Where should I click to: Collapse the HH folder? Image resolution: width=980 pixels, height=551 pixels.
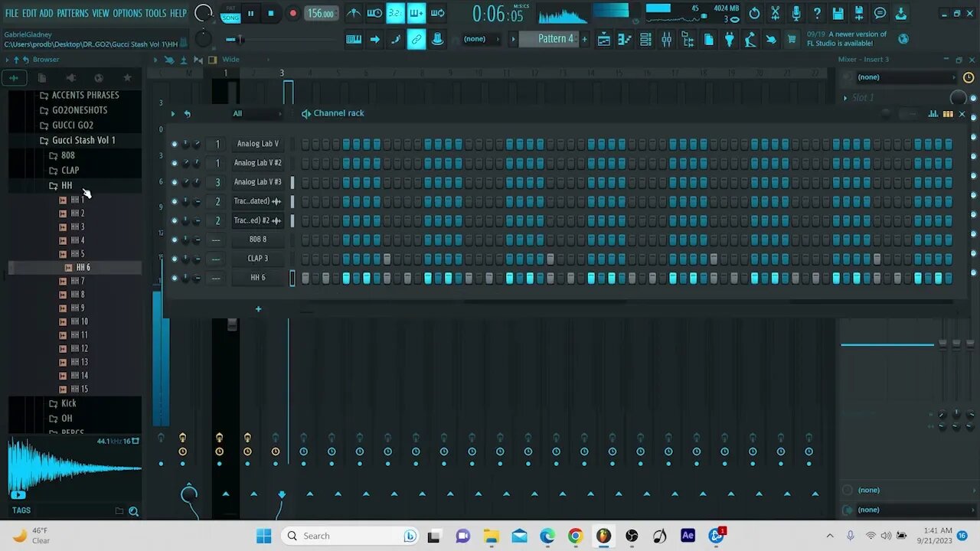point(60,186)
